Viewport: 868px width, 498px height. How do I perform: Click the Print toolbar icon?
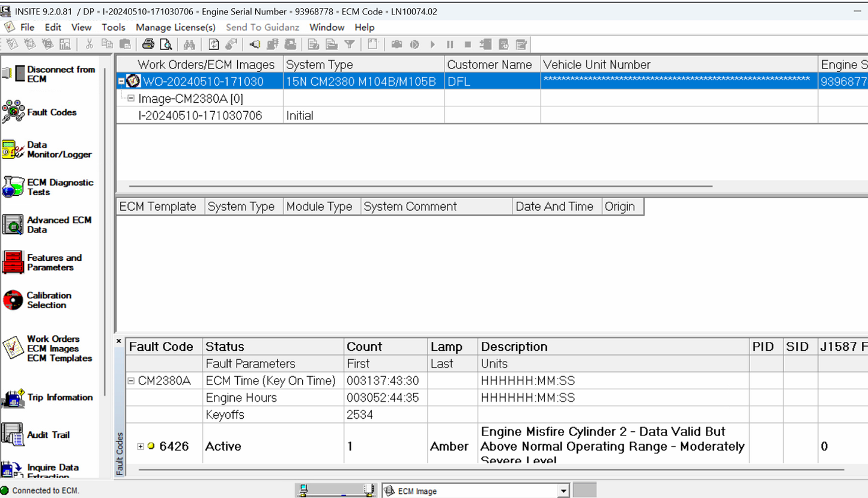coord(148,44)
